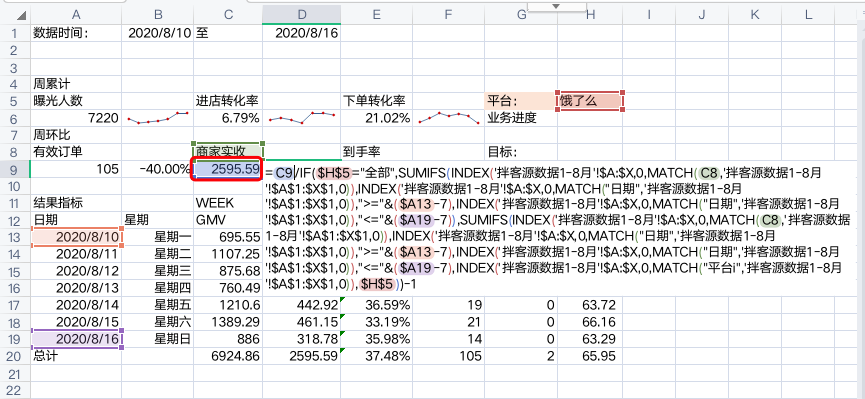The height and width of the screenshot is (399, 865).
Task: Click the 商家实收 header cell
Action: (x=228, y=152)
